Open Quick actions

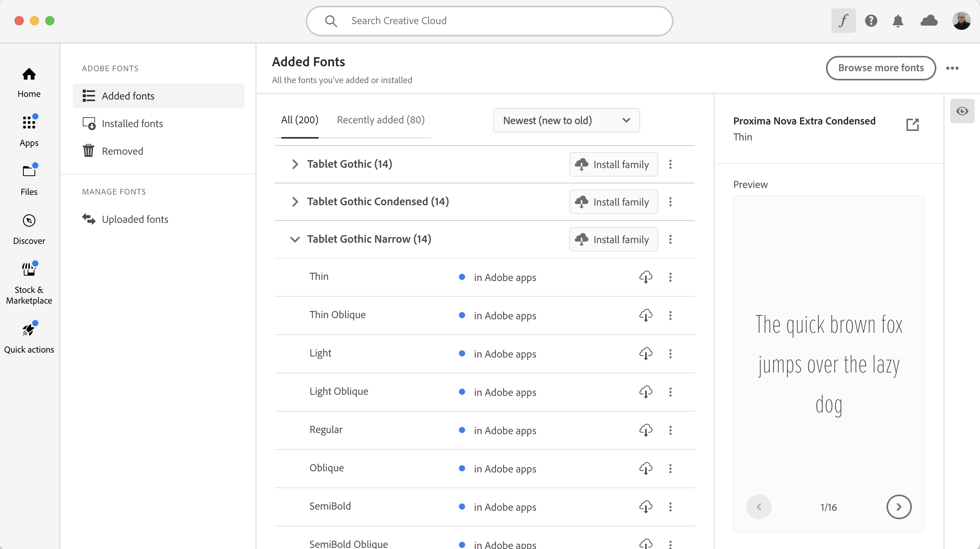[29, 337]
